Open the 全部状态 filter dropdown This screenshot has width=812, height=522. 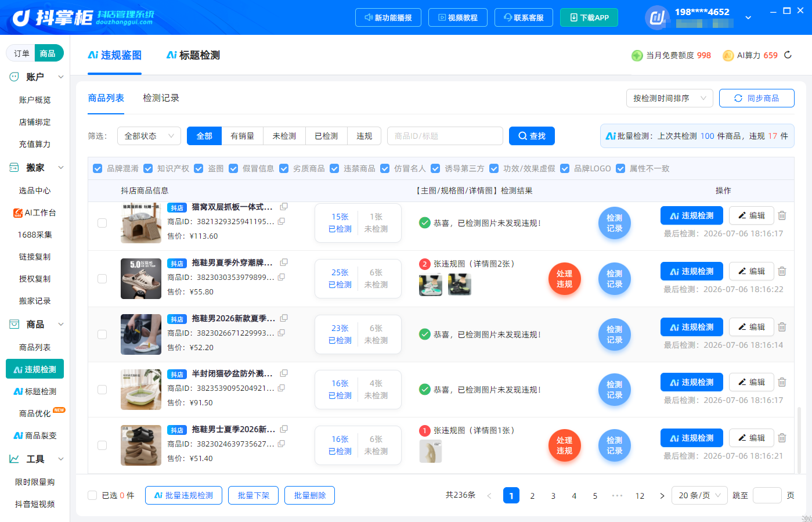coord(149,136)
